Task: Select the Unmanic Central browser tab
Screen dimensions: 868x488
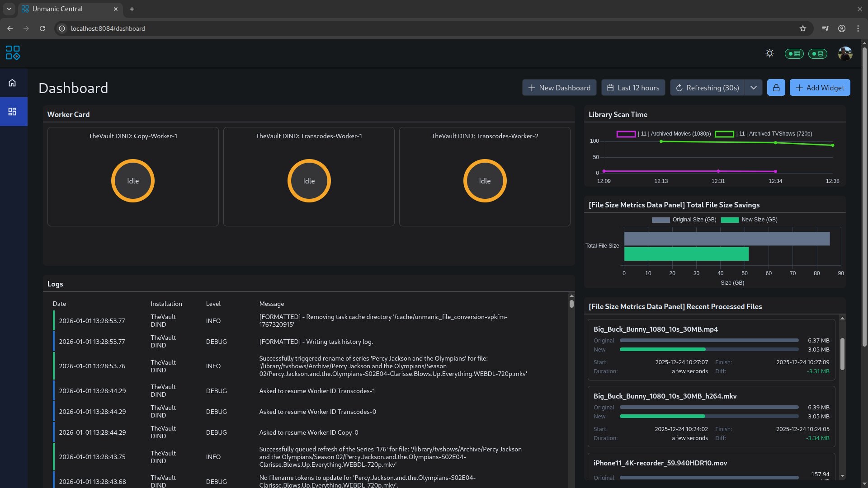Action: [58, 9]
